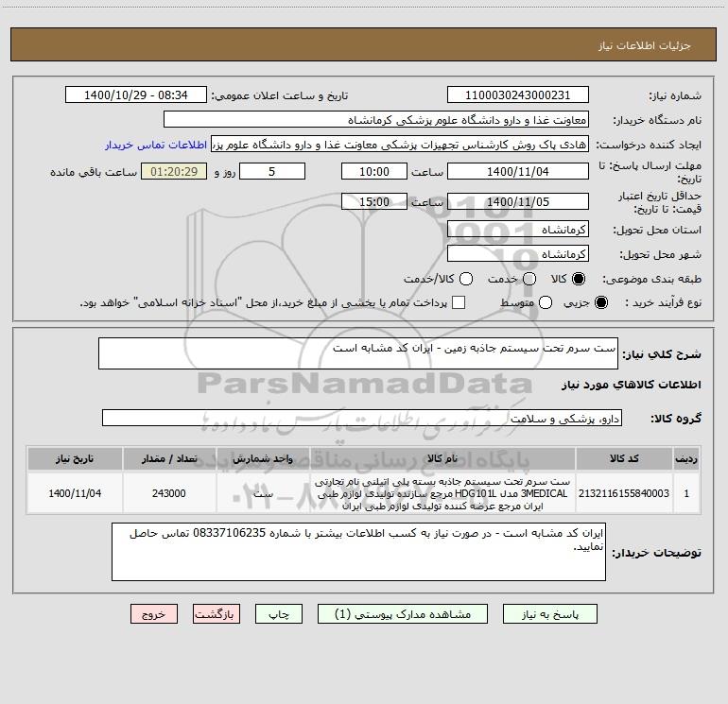
Task: Click the product name cell with 3MEDICAL
Action: (x=442, y=493)
